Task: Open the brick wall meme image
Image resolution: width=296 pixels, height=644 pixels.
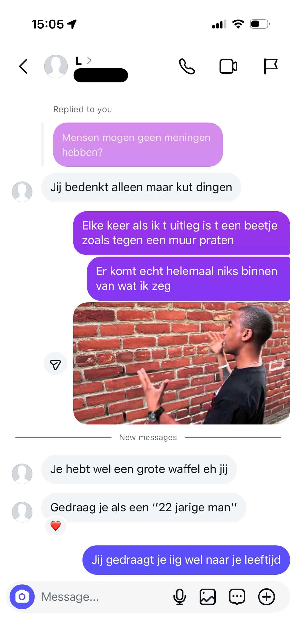Action: point(181,363)
